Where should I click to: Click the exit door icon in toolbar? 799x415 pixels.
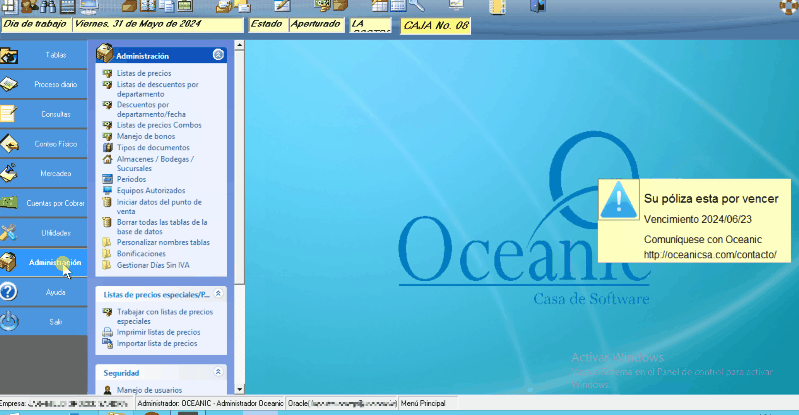[x=538, y=6]
